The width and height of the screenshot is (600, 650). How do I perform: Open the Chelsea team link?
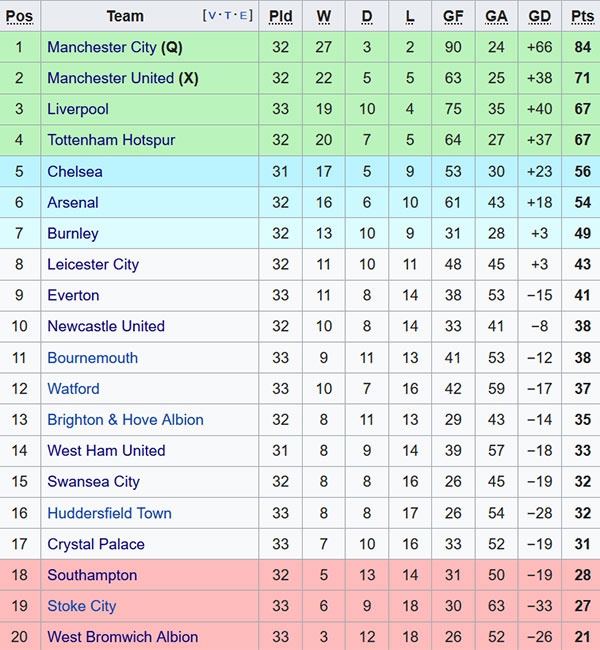[x=75, y=171]
